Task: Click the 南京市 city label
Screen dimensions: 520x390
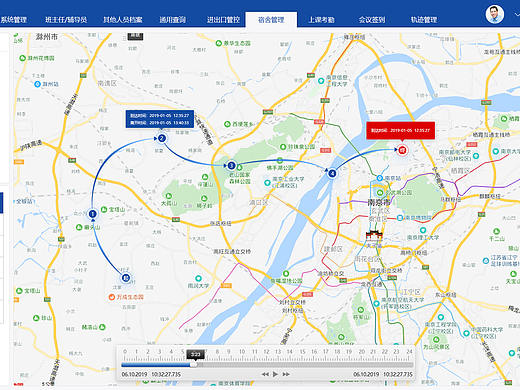Action: [x=379, y=202]
